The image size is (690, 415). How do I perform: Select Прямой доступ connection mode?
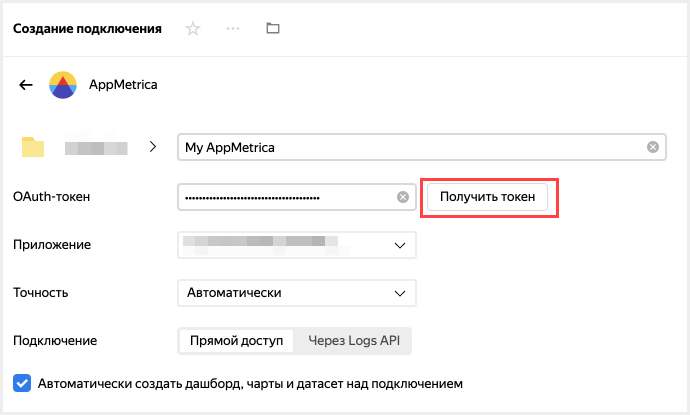click(x=236, y=341)
